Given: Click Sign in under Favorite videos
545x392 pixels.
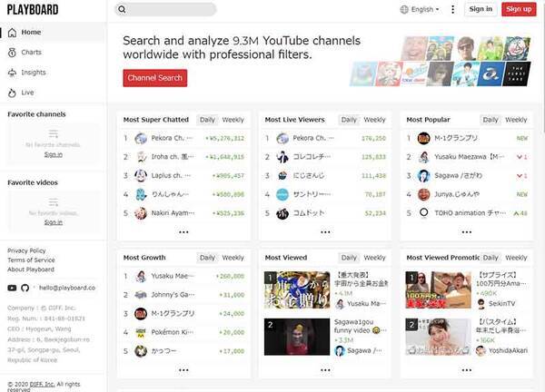Looking at the screenshot, I should (x=54, y=222).
